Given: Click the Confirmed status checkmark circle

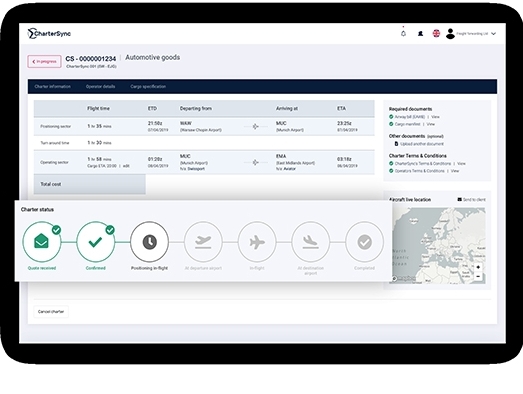Looking at the screenshot, I should pyautogui.click(x=96, y=242).
